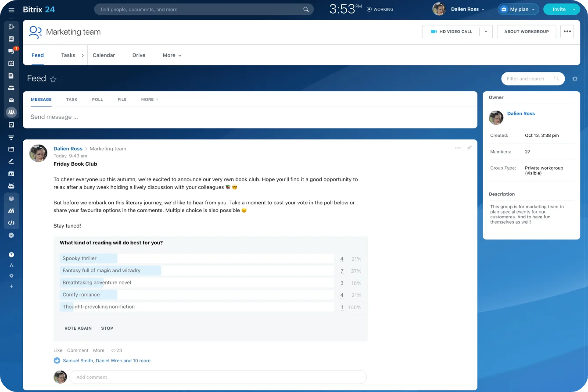Click the mail envelope icon in left sidebar
The width and height of the screenshot is (588, 392).
point(11,100)
